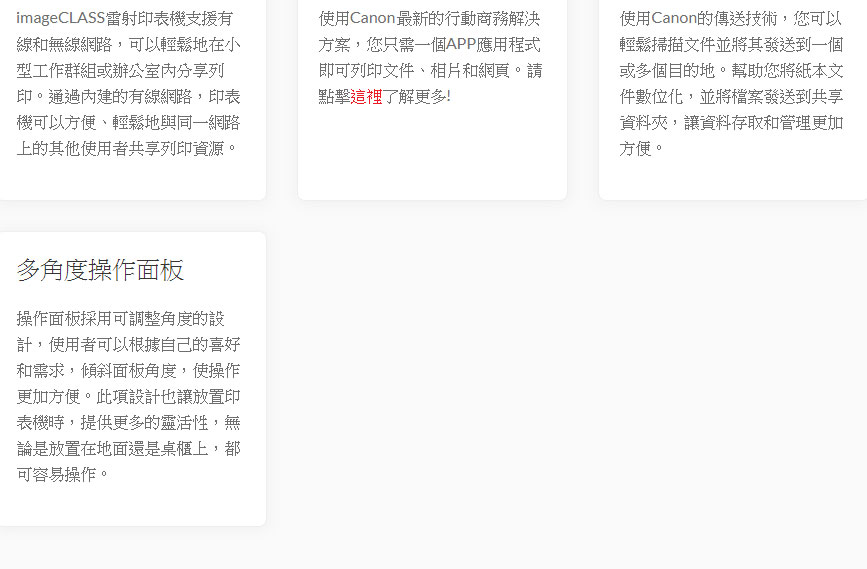
Task: Click the line ending 了解更多!
Action: click(x=384, y=97)
